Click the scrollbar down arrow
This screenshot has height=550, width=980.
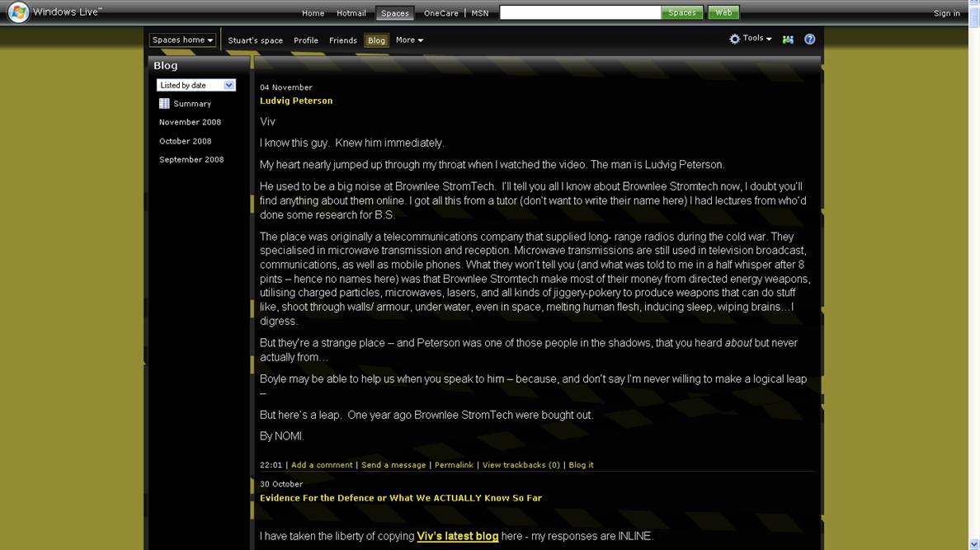tap(974, 544)
